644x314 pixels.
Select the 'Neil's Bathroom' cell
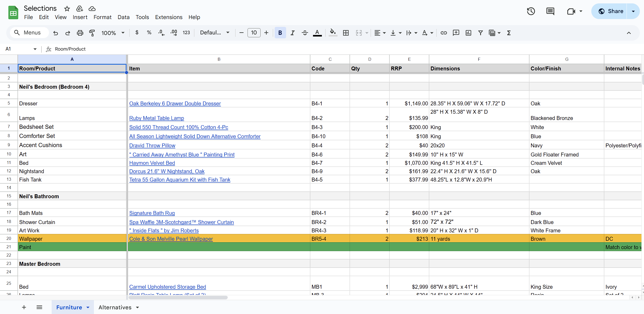tap(72, 196)
